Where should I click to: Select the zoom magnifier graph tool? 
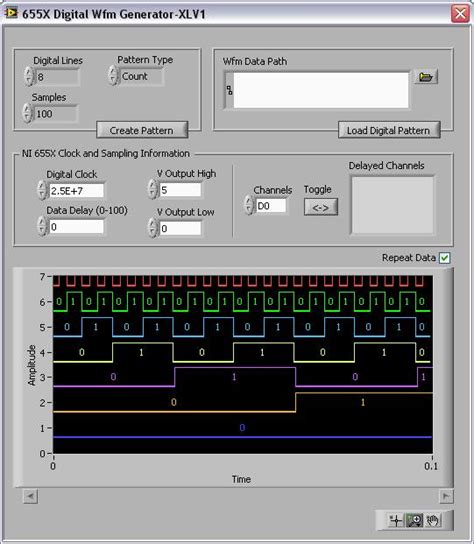point(414,520)
